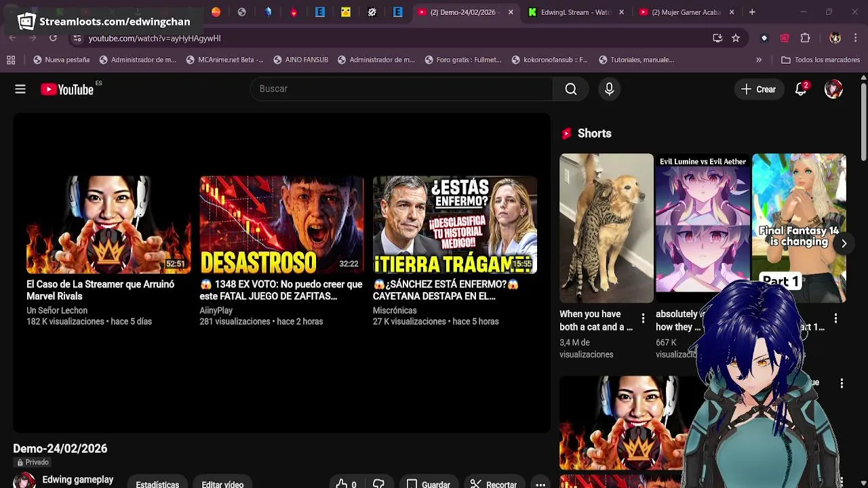
Task: Open the TIERRA TRÁGAME video thumbnail
Action: tap(455, 225)
